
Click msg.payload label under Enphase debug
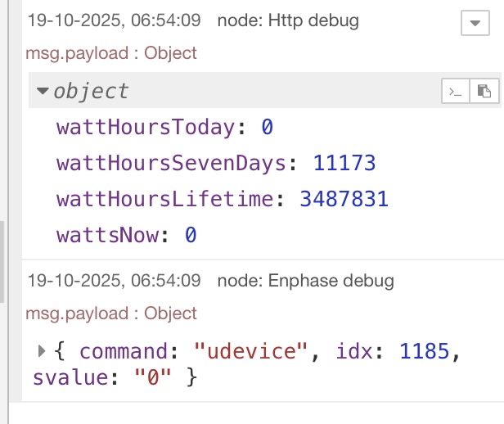coord(111,313)
